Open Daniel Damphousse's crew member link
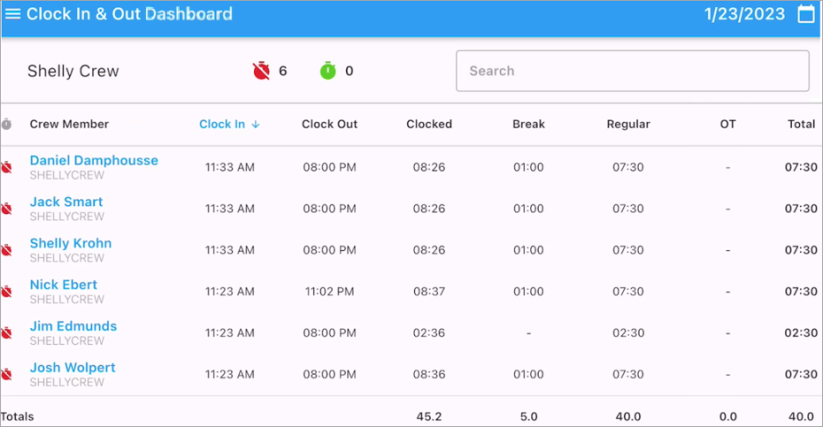Viewport: 823px width, 427px height. (94, 161)
